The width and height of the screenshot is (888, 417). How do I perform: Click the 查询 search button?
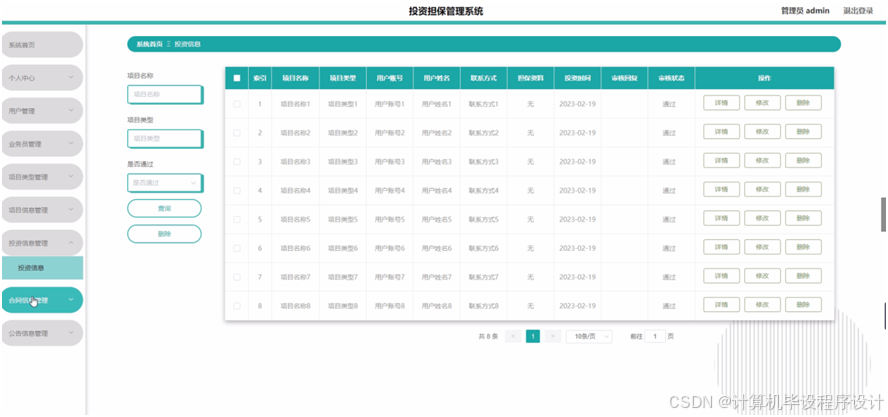(164, 208)
